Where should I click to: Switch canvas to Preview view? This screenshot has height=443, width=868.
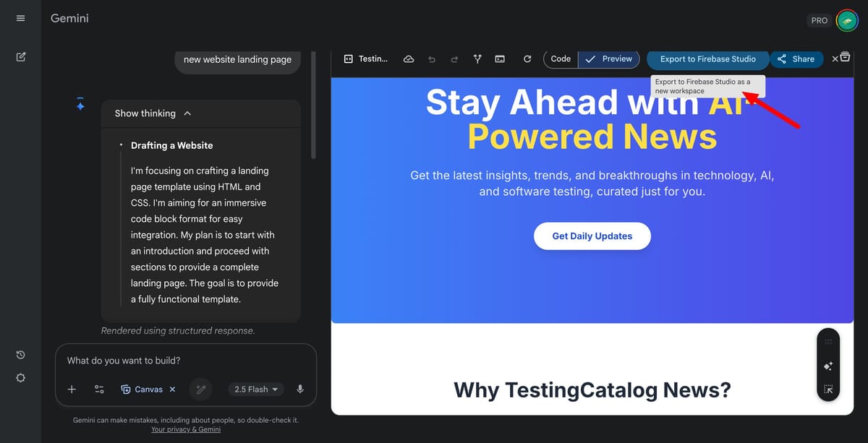coord(609,59)
